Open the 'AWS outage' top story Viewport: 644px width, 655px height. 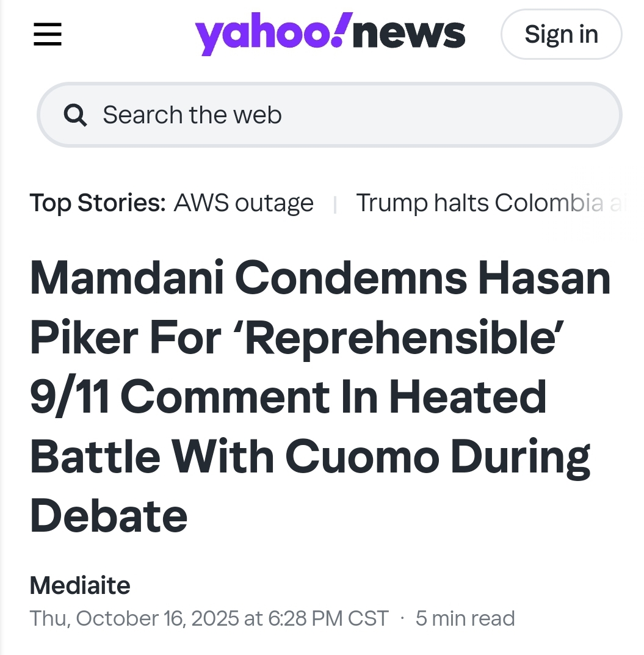[244, 203]
